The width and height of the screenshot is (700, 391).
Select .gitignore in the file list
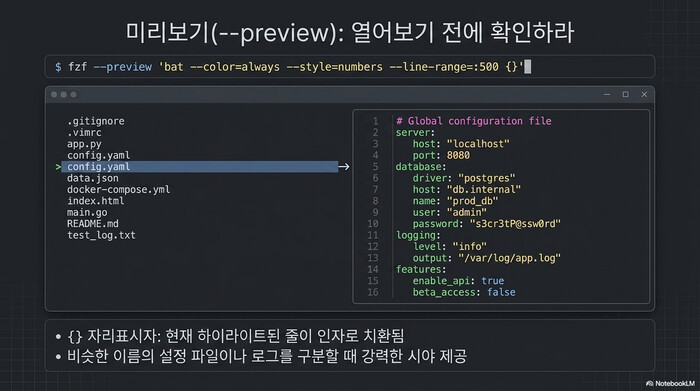(96, 121)
